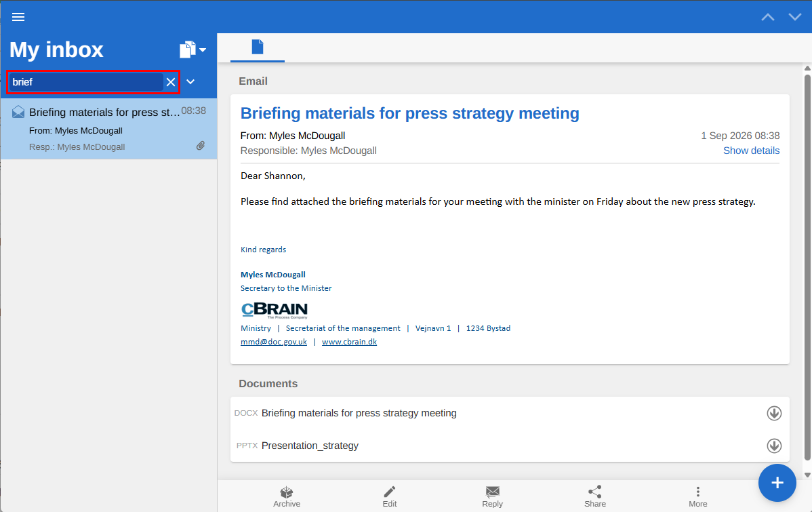Click the 'From: Myles McDougall' line in email header
The height and width of the screenshot is (512, 812).
point(293,136)
